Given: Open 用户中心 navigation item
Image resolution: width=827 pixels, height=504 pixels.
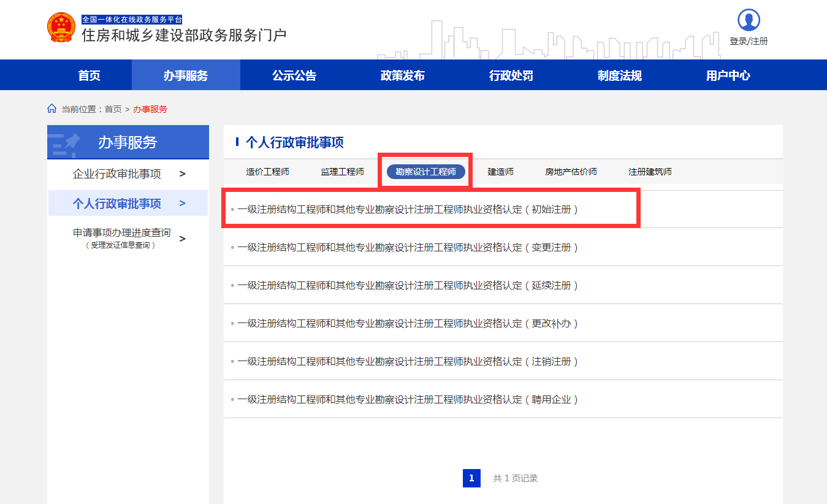Looking at the screenshot, I should click(x=728, y=75).
